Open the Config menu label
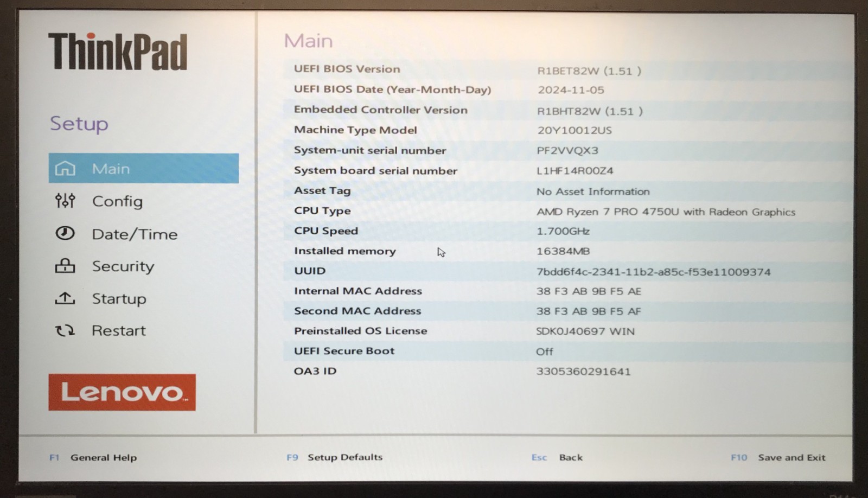Image resolution: width=868 pixels, height=498 pixels. 117,201
